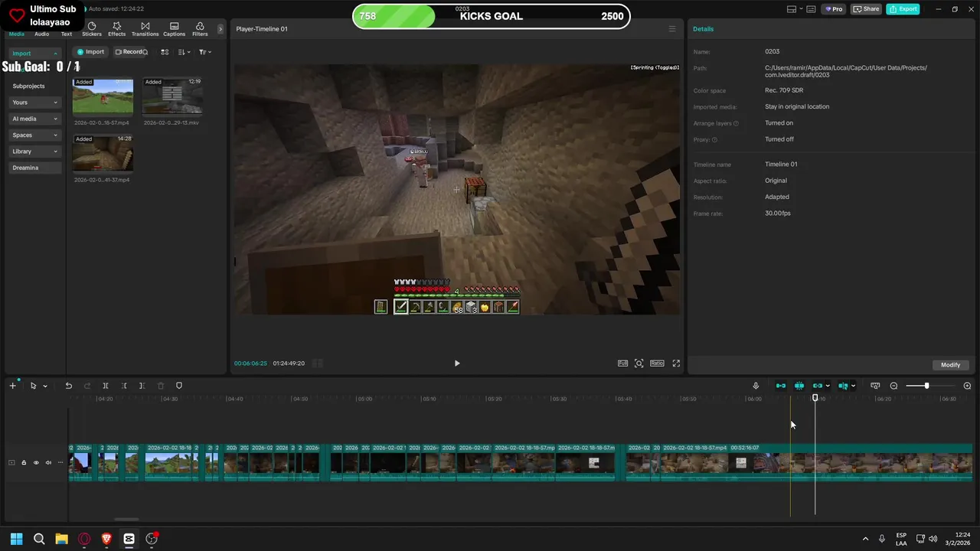Select the Import sidebar category
The width and height of the screenshot is (980, 551).
(34, 54)
